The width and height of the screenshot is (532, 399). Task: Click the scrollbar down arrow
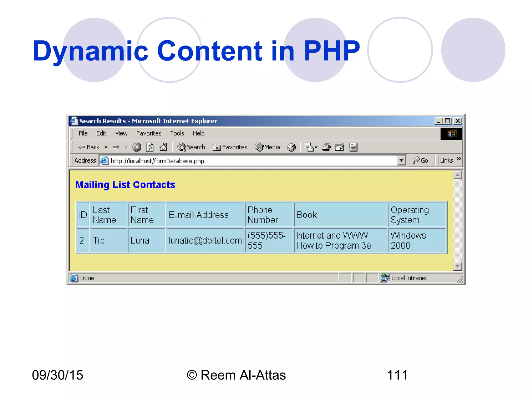[x=457, y=266]
